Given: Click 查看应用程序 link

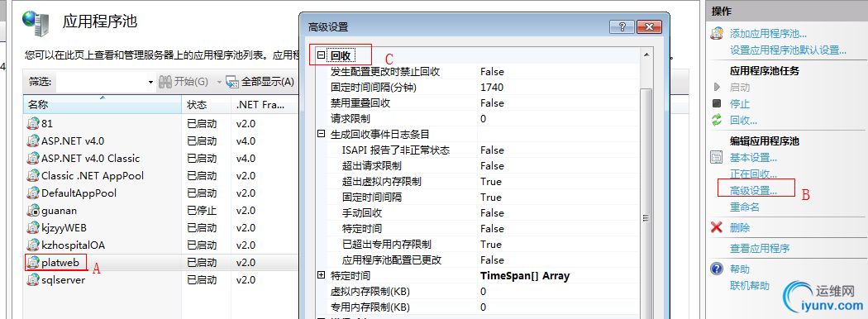Looking at the screenshot, I should (760, 248).
